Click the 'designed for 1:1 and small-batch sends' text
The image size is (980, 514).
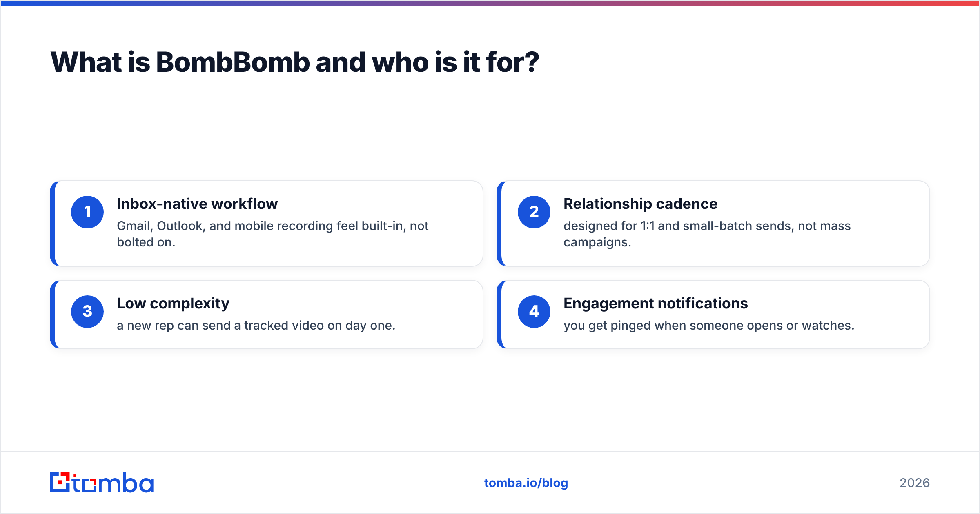[x=679, y=226]
